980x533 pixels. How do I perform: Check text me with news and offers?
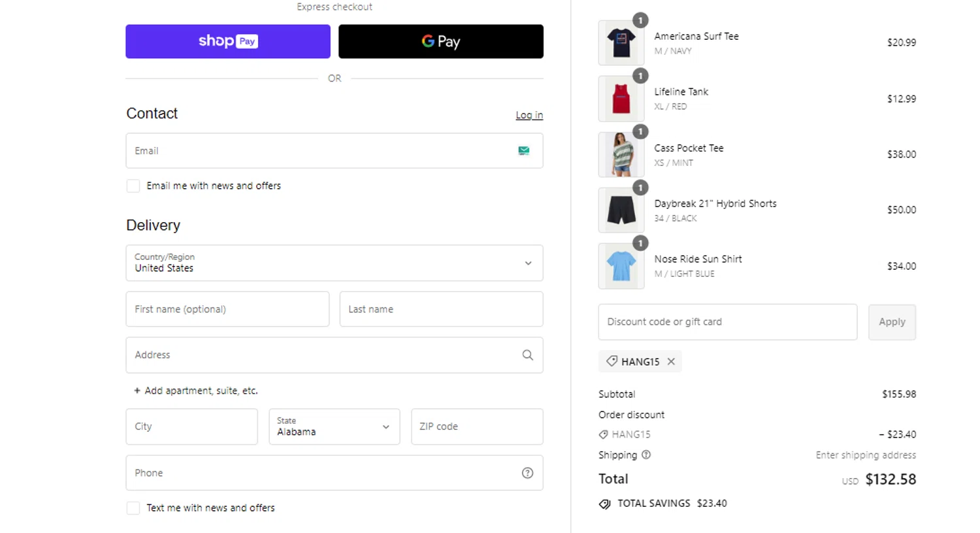tap(133, 508)
